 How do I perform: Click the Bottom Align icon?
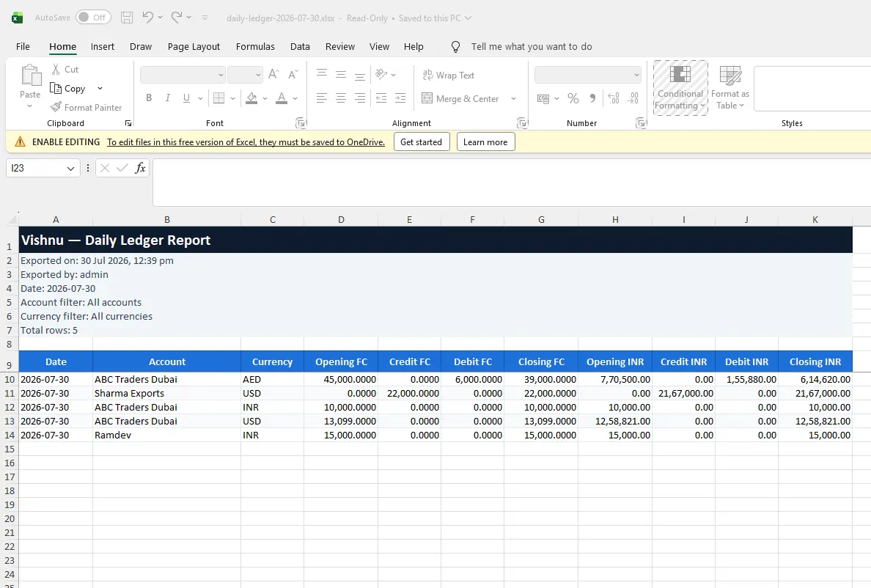[x=360, y=76]
